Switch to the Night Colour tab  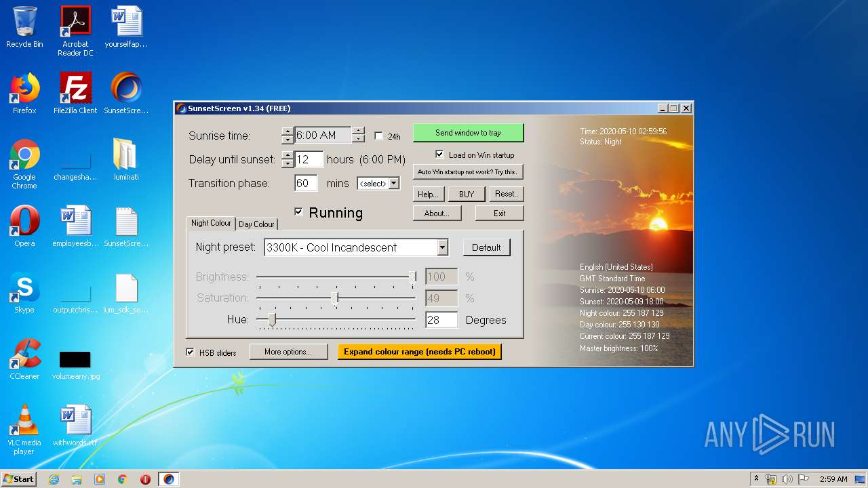click(x=211, y=223)
